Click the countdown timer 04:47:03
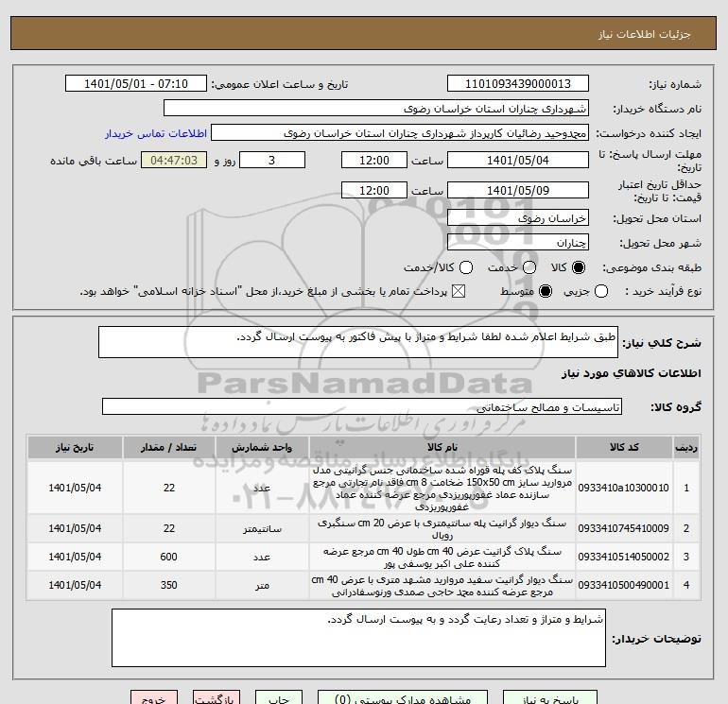The width and height of the screenshot is (728, 704). 174,160
